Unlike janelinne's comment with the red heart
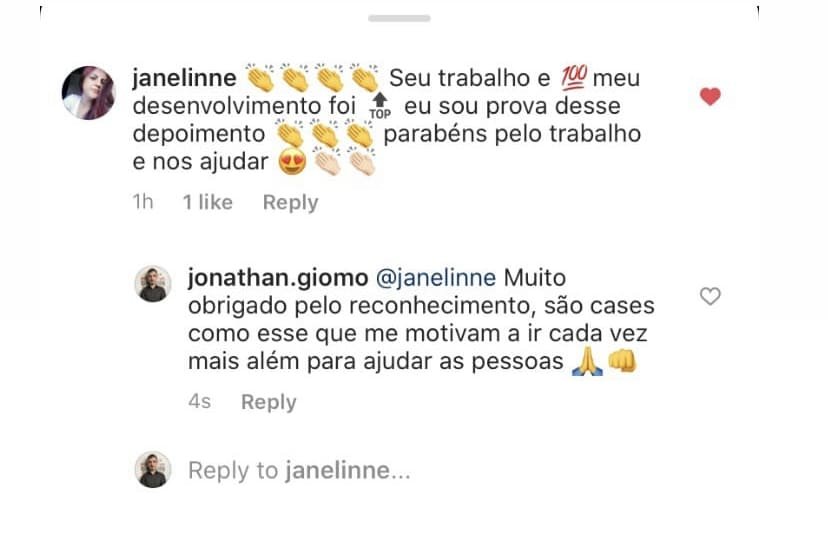This screenshot has height=542, width=828. (x=710, y=97)
